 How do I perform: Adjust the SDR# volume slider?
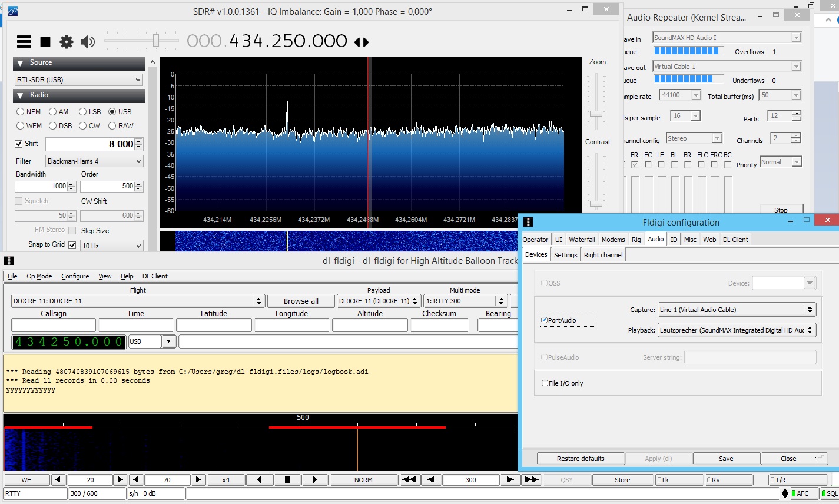(x=156, y=40)
